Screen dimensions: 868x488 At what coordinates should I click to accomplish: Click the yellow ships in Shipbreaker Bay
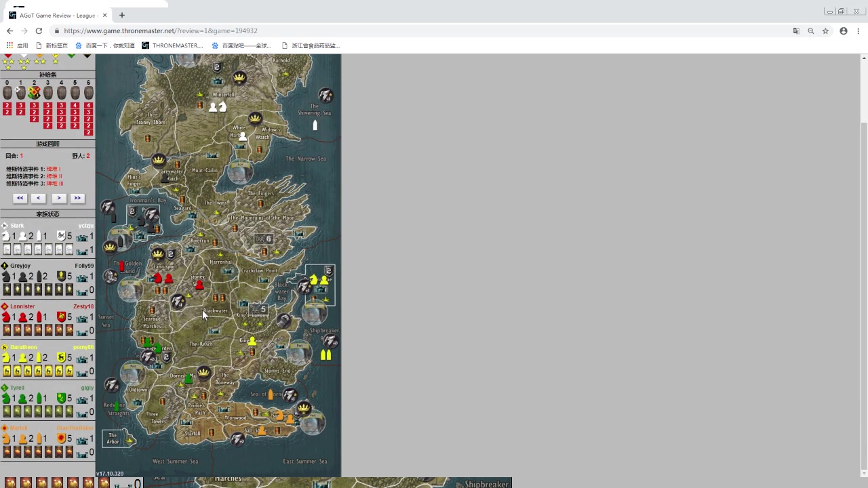coord(325,354)
